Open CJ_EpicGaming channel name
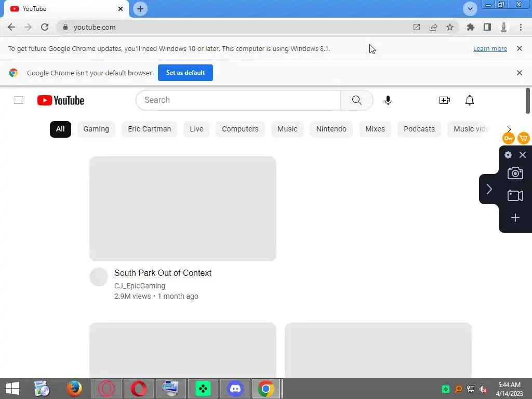 (140, 286)
